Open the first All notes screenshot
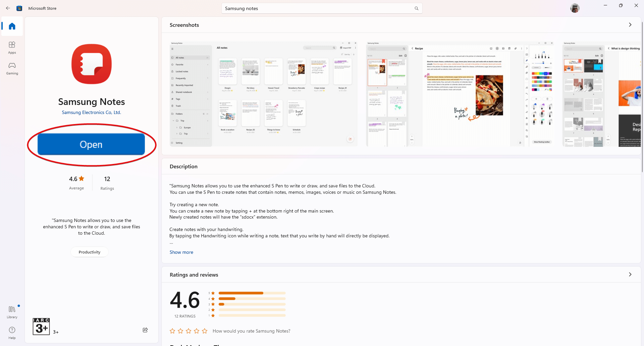The height and width of the screenshot is (346, 644). (263, 94)
